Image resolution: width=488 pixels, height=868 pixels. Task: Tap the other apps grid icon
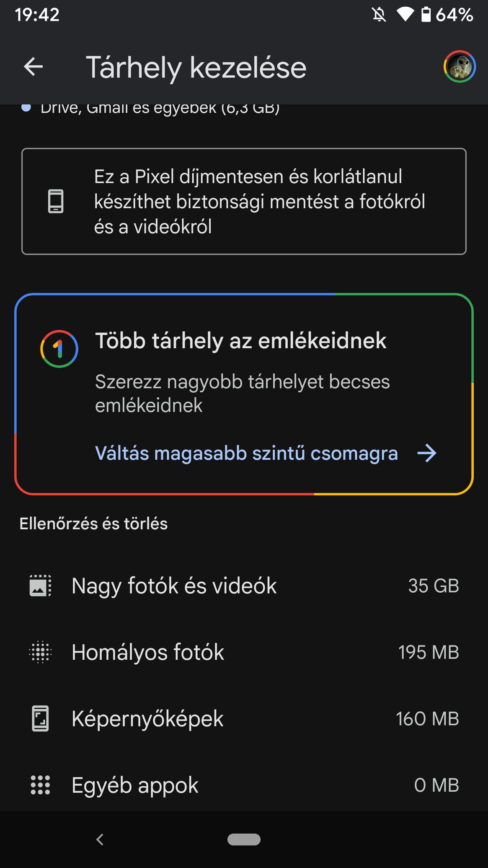coord(40,785)
